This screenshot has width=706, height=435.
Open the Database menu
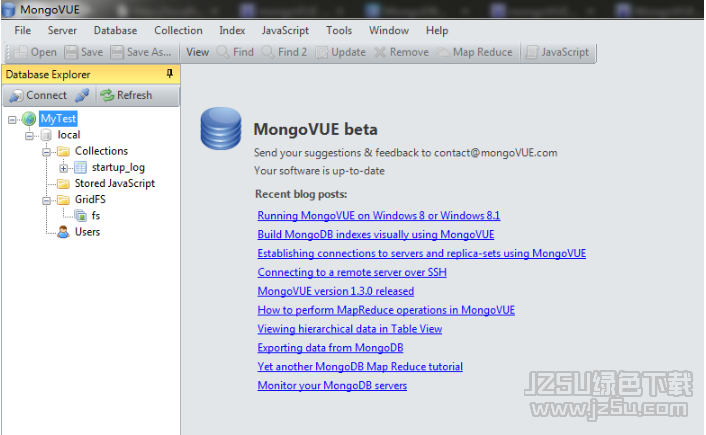pos(115,31)
